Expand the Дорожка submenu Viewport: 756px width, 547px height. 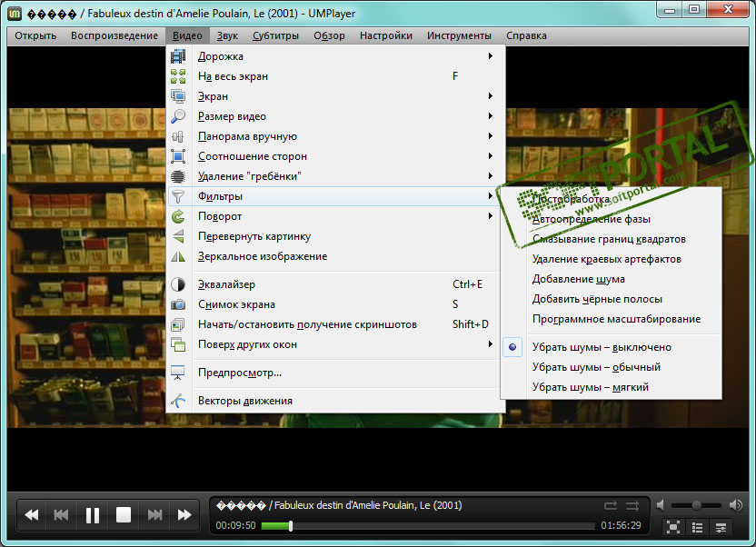pos(491,56)
